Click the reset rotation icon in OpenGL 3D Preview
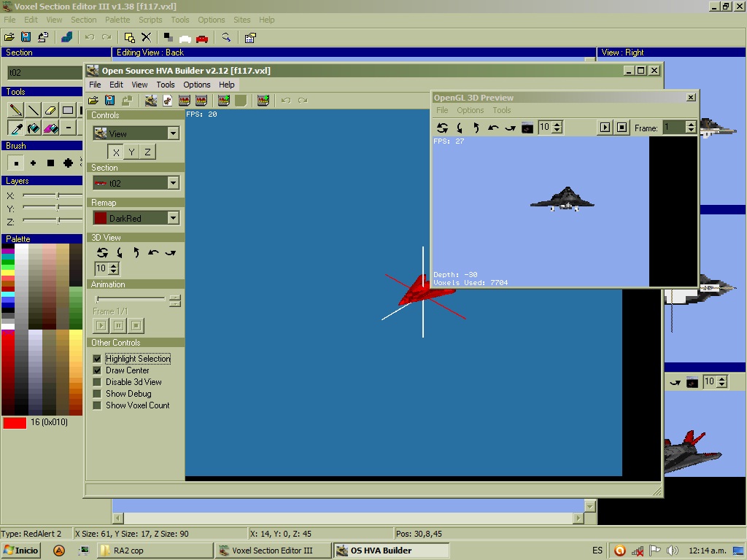The height and width of the screenshot is (560, 747). point(442,128)
